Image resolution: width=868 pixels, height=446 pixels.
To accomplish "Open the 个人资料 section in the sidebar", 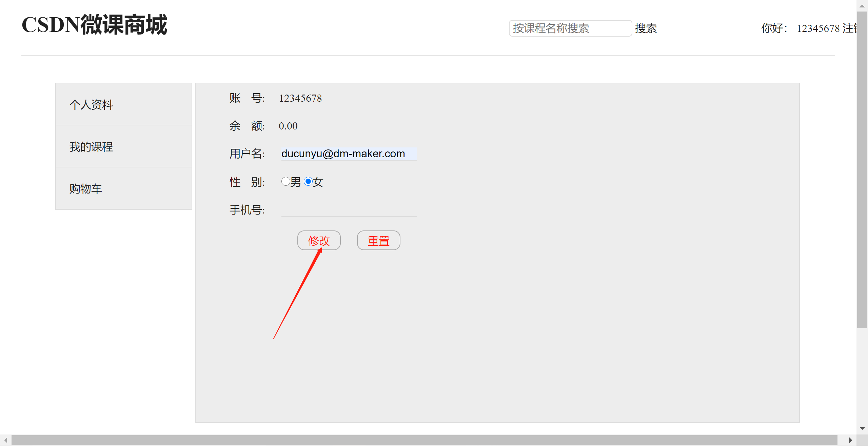I will (x=91, y=104).
